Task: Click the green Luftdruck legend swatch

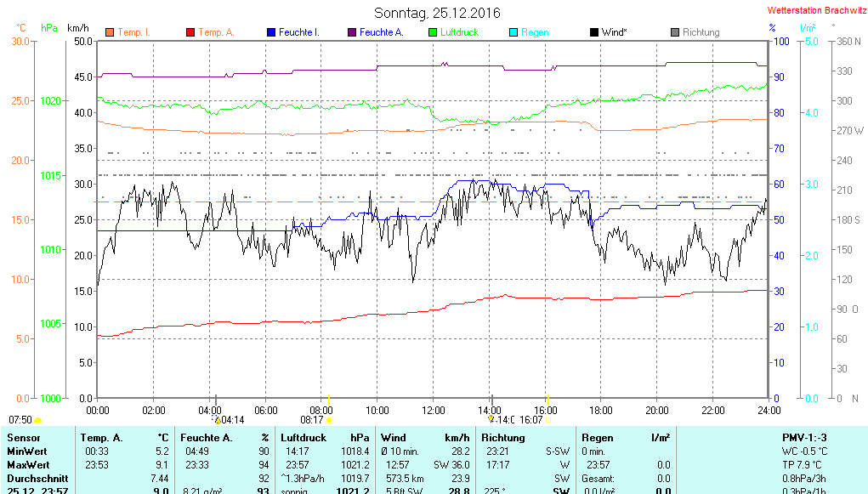Action: pos(433,32)
